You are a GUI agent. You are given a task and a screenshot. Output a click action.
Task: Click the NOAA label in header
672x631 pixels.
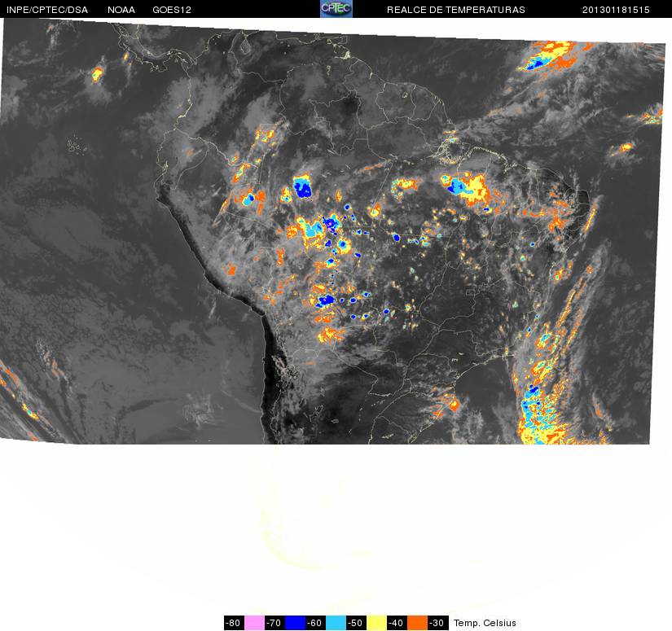[x=121, y=10]
